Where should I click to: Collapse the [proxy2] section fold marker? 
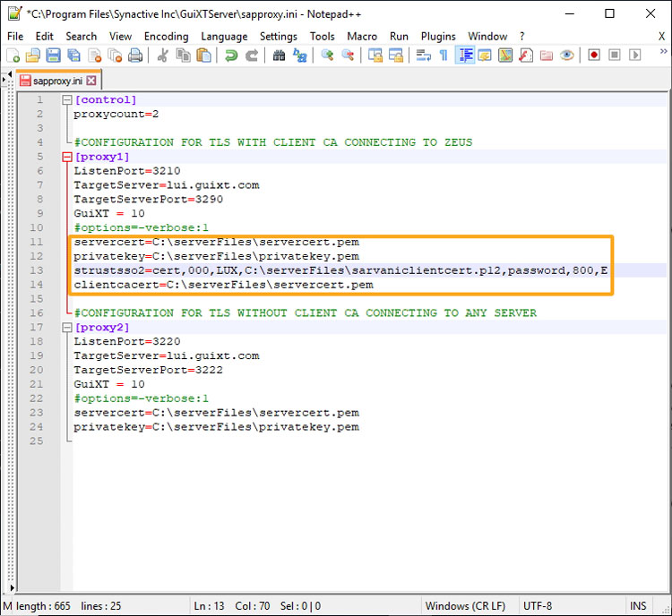(66, 328)
